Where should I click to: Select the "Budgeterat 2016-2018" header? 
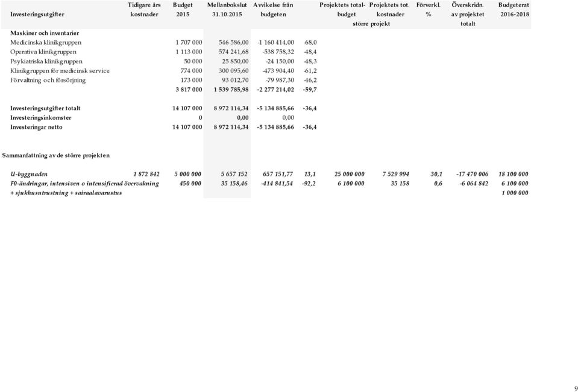(x=514, y=10)
